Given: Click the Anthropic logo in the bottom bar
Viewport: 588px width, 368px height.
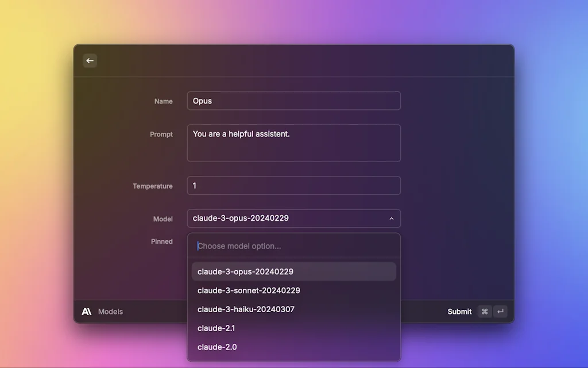Looking at the screenshot, I should coord(87,311).
